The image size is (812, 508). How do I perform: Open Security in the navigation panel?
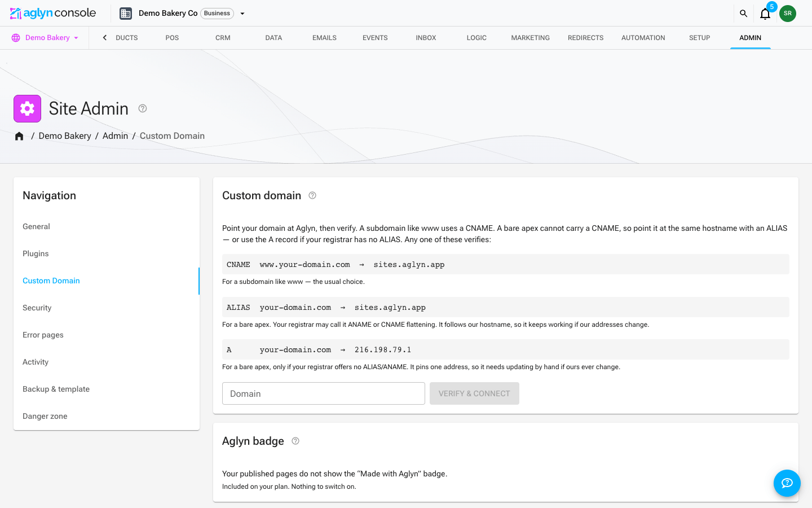[x=107, y=308]
